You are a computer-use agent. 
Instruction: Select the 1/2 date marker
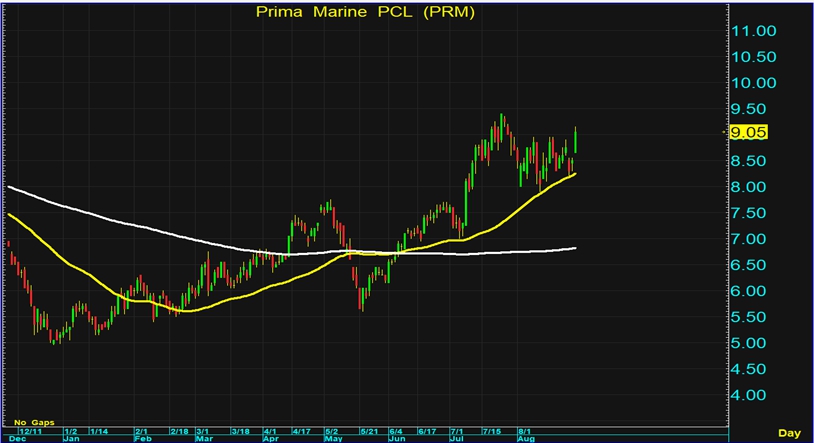pos(71,432)
